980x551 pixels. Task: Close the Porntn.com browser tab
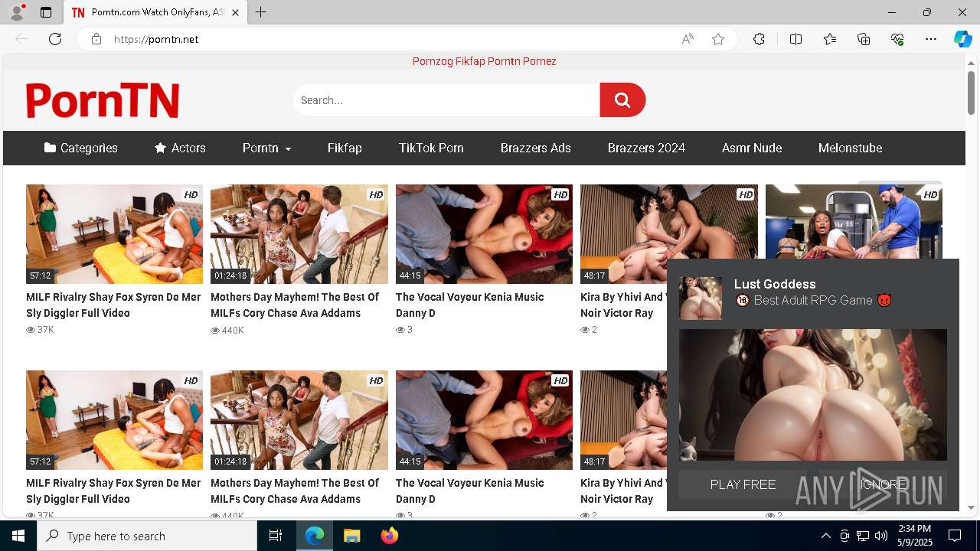235,12
